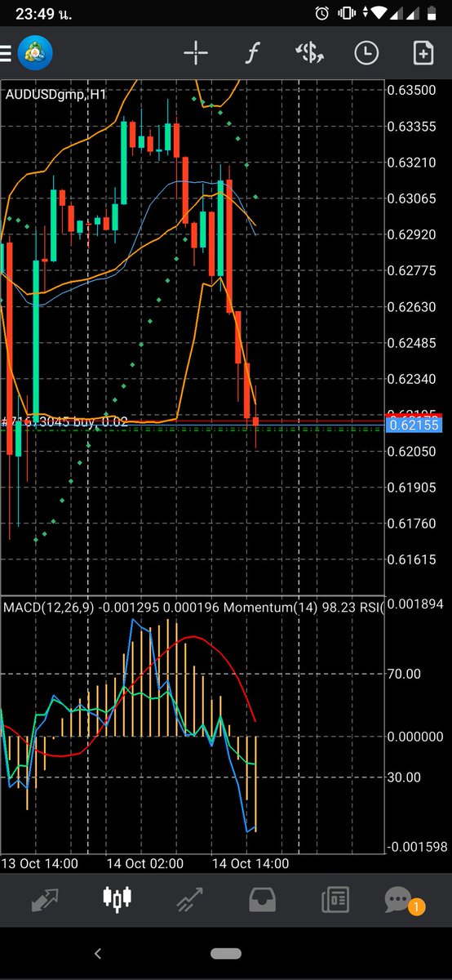
Task: Tap the MACD(12,26,9) indicator label
Action: 49,608
